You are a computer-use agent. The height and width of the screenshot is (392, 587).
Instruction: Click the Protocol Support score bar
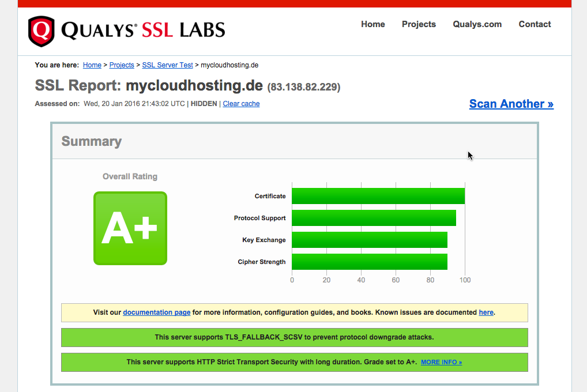point(374,218)
